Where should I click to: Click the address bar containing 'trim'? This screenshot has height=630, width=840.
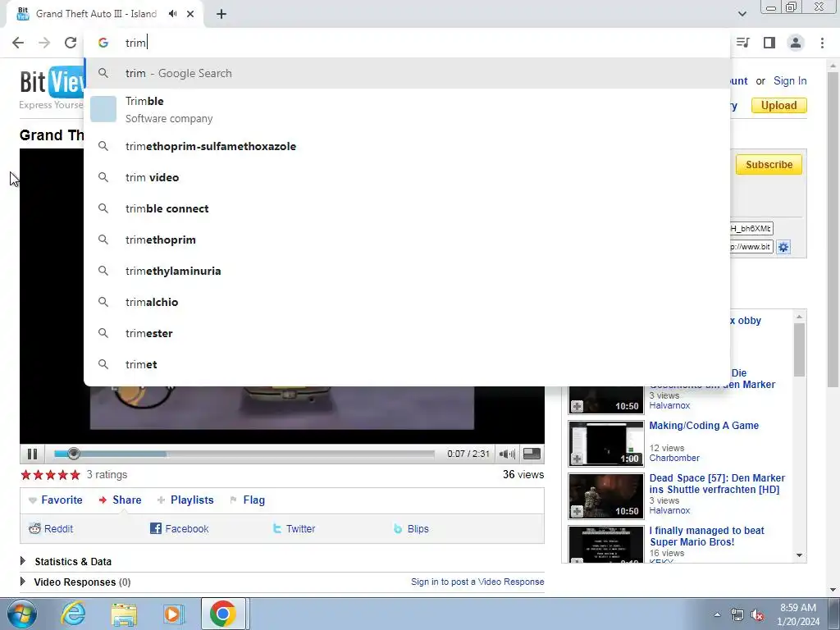[407, 43]
